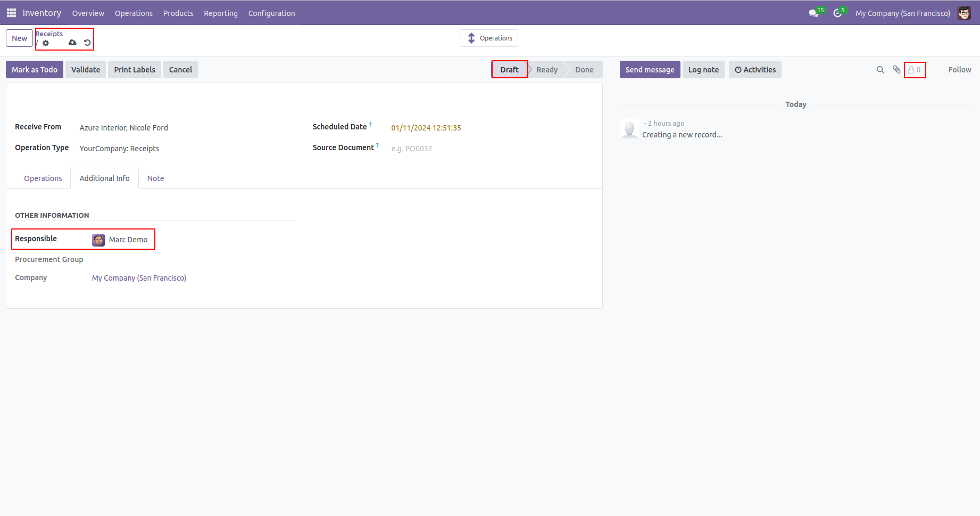The width and height of the screenshot is (980, 516).
Task: Click the user avatar in top bar
Action: pyautogui.click(x=964, y=13)
